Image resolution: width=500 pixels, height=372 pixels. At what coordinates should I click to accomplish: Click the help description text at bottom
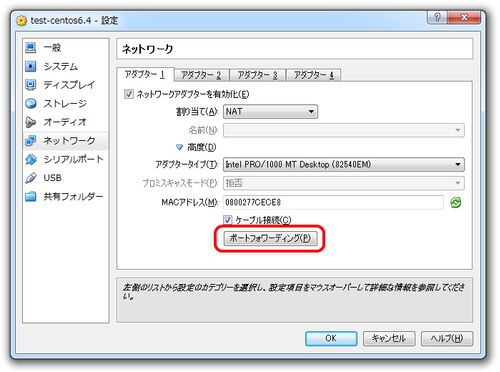(293, 291)
